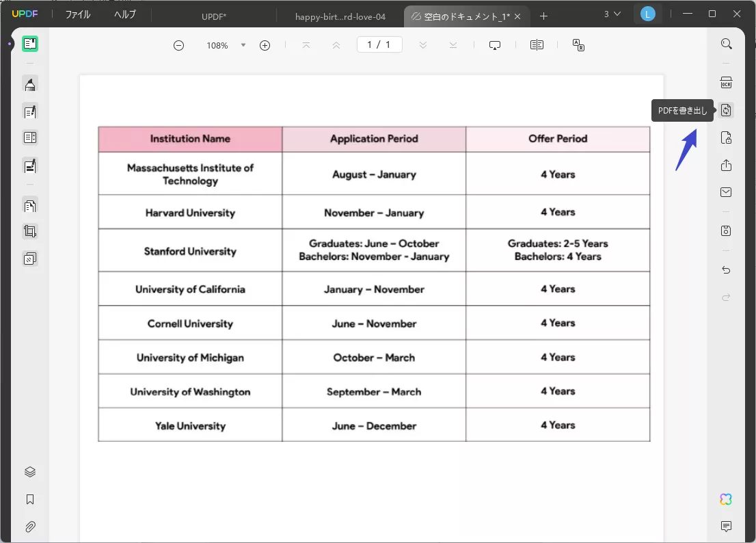
Task: Open the user account avatar L
Action: point(647,14)
